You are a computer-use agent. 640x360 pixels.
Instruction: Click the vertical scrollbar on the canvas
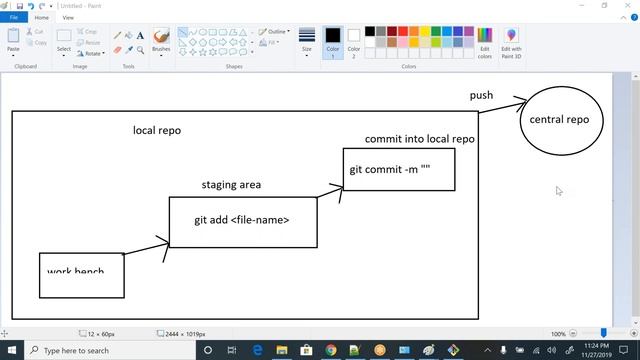636,199
